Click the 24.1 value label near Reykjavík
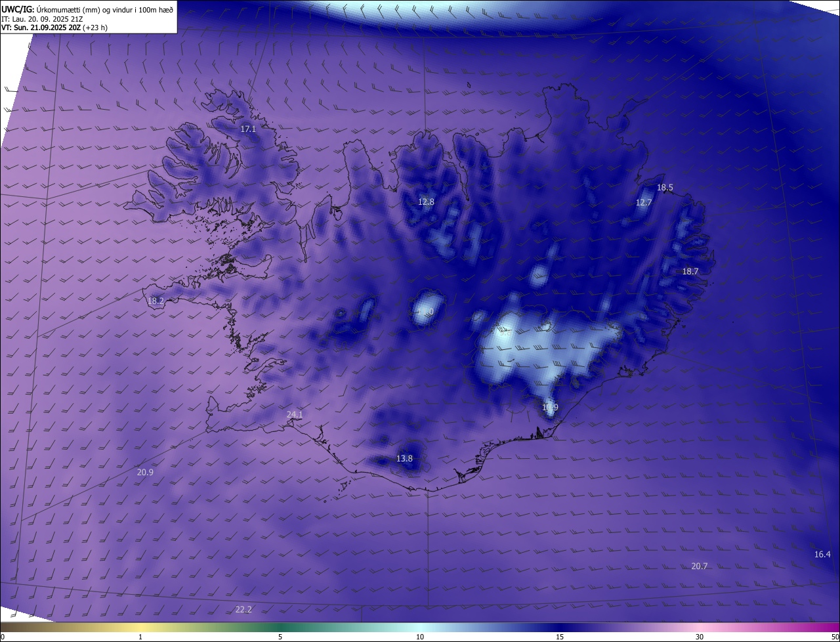 (x=295, y=415)
